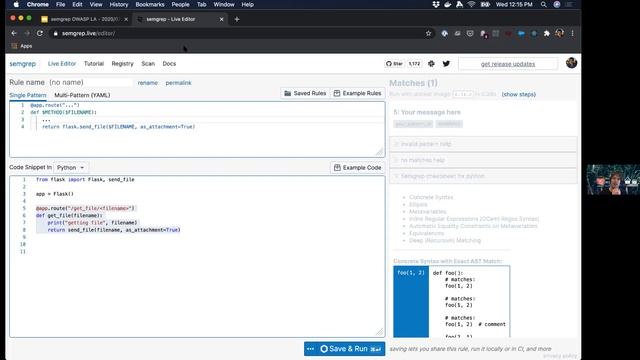Close the semgrep - Live Editor tab
This screenshot has width=640, height=360.
tap(222, 19)
